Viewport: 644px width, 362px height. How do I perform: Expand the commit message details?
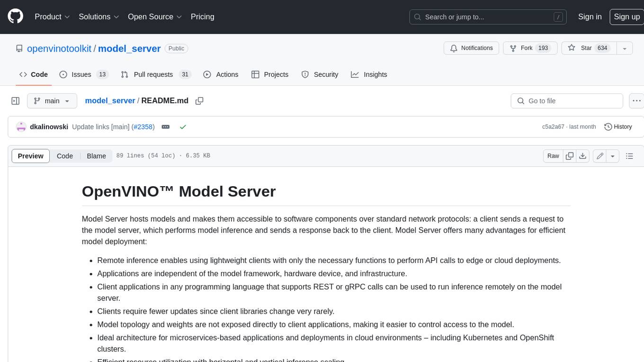pos(166,127)
